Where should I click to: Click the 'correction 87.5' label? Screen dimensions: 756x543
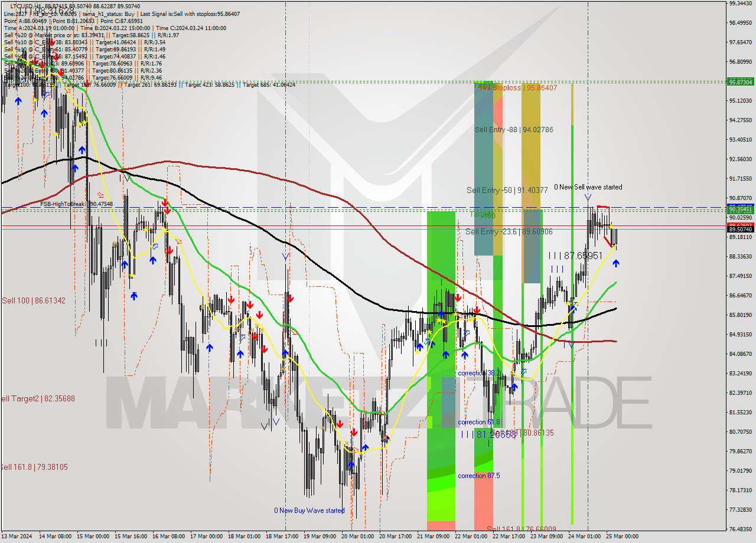(479, 476)
